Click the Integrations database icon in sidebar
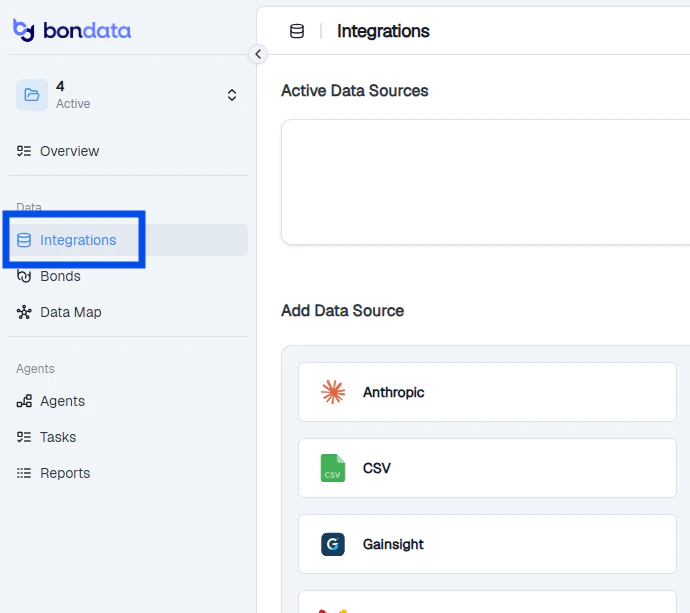The image size is (690, 613). point(24,240)
